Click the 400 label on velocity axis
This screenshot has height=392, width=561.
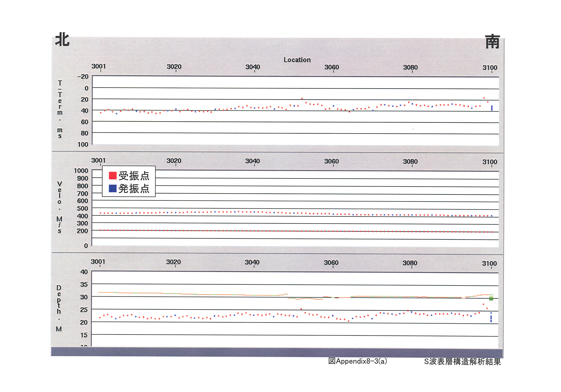click(x=82, y=216)
